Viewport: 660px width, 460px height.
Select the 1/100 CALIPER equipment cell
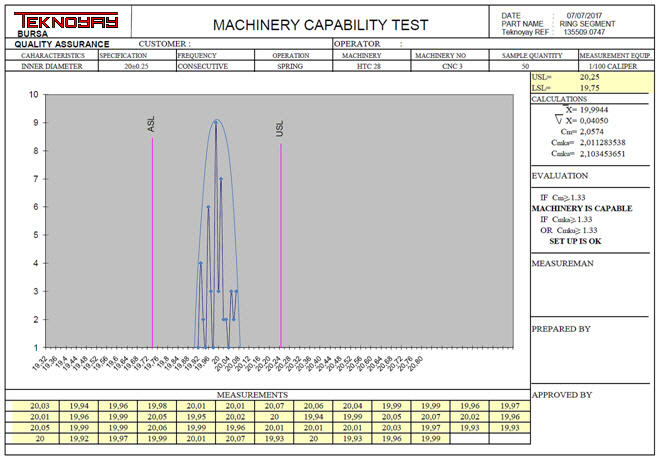pos(616,66)
